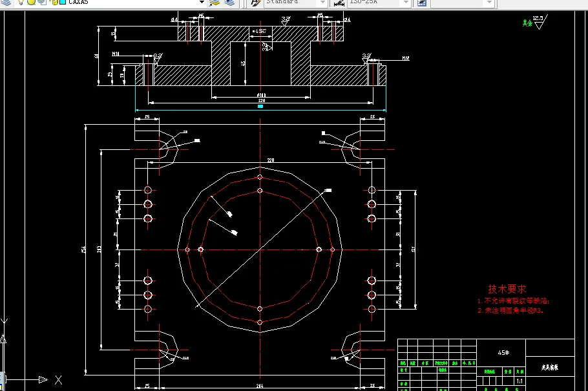Select technical requirement line 1 text
588x391 pixels.
click(513, 301)
